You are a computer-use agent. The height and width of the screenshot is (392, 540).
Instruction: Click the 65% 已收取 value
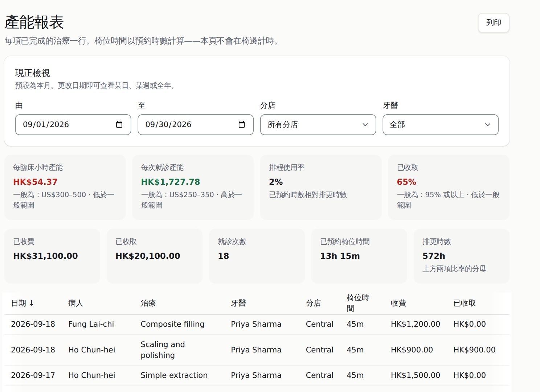(x=406, y=182)
